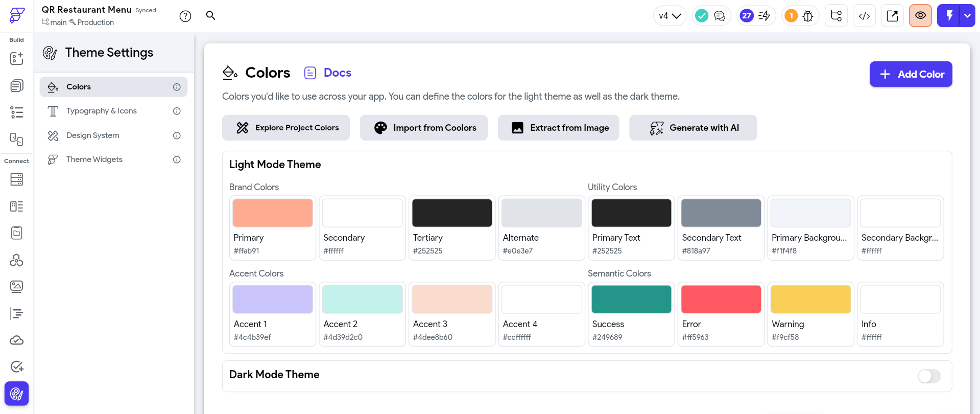Expand the v4 version dropdown

click(x=670, y=16)
